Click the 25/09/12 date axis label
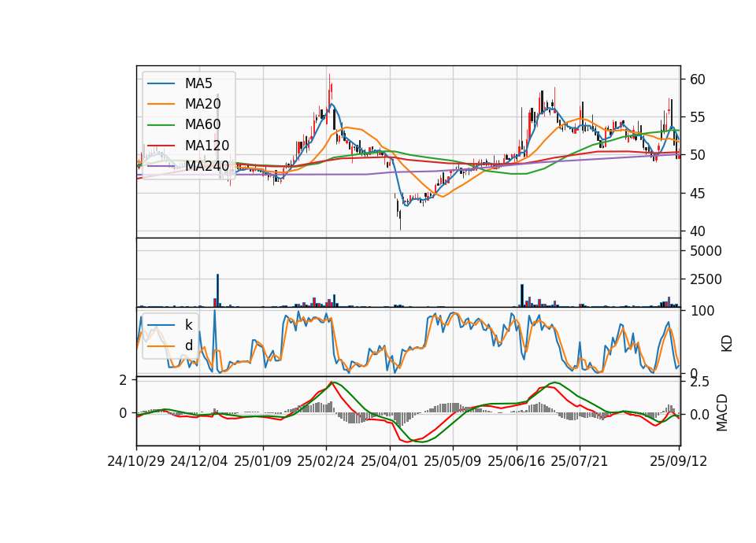The height and width of the screenshot is (543, 756). coord(679,462)
